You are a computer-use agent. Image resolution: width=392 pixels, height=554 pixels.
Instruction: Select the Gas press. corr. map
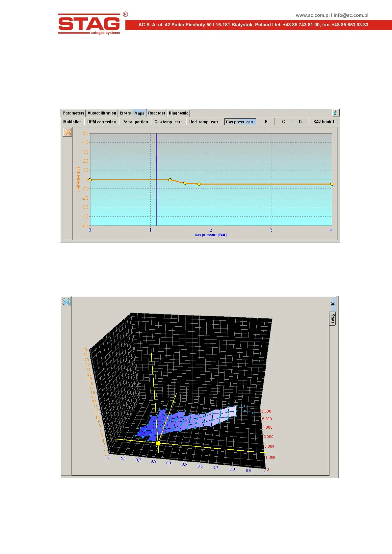(x=240, y=122)
